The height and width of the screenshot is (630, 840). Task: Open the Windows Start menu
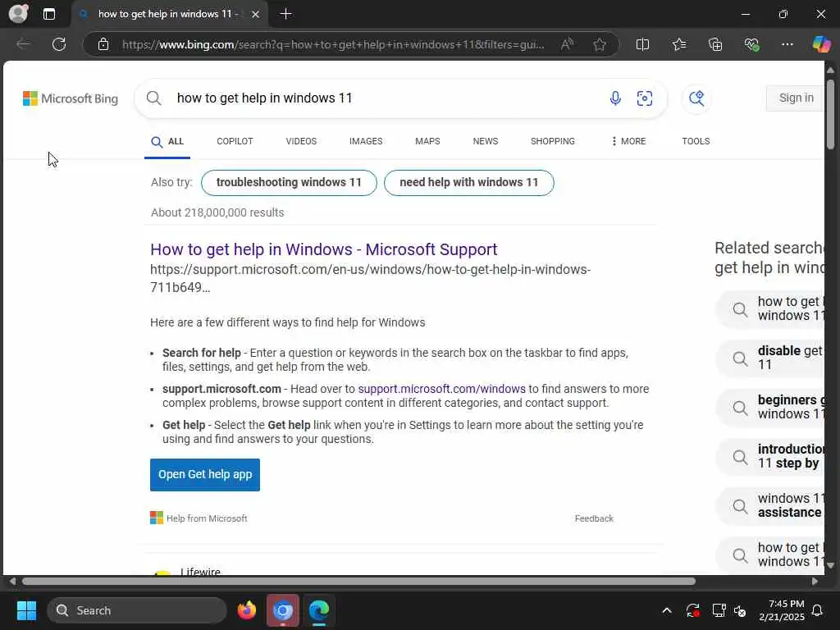click(26, 610)
